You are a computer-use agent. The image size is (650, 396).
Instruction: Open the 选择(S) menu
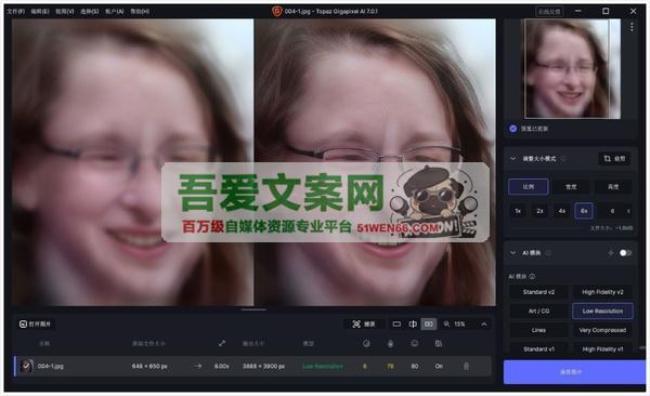click(x=90, y=12)
